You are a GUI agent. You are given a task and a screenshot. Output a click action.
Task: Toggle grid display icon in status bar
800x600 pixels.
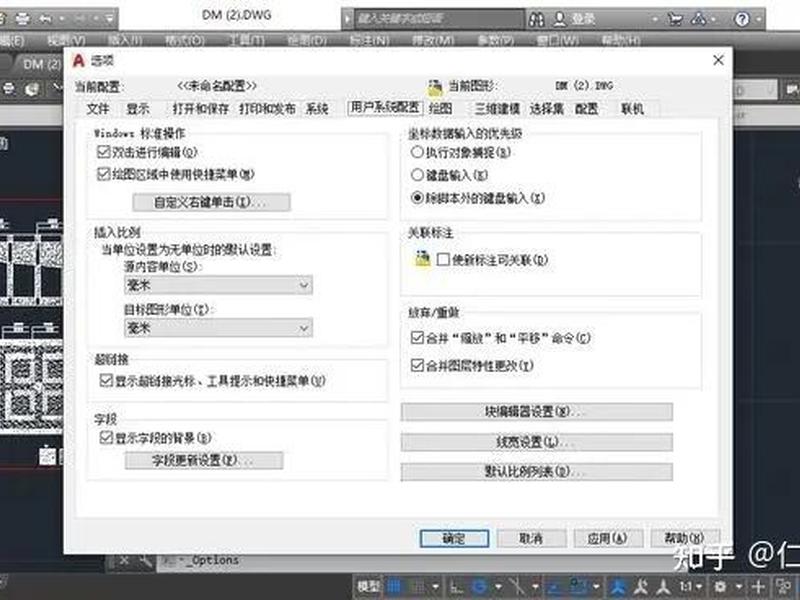394,587
